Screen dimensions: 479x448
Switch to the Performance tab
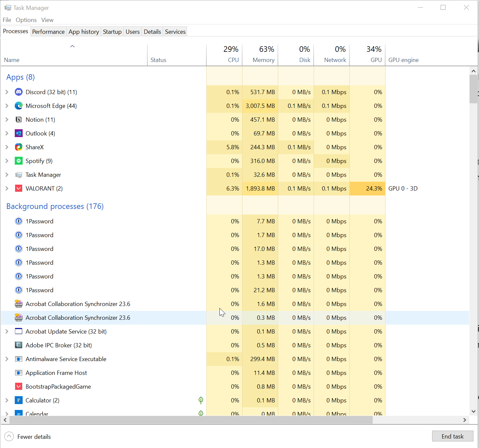coord(48,32)
